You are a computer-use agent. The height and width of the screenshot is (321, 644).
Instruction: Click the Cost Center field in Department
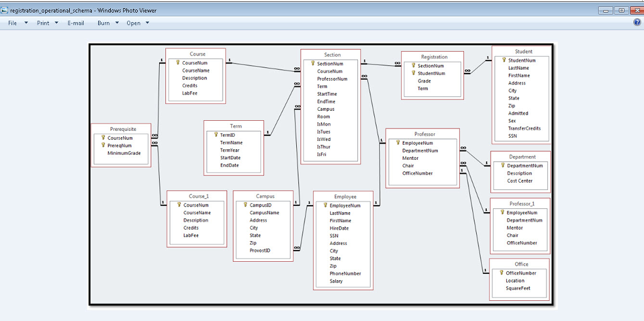tap(519, 181)
